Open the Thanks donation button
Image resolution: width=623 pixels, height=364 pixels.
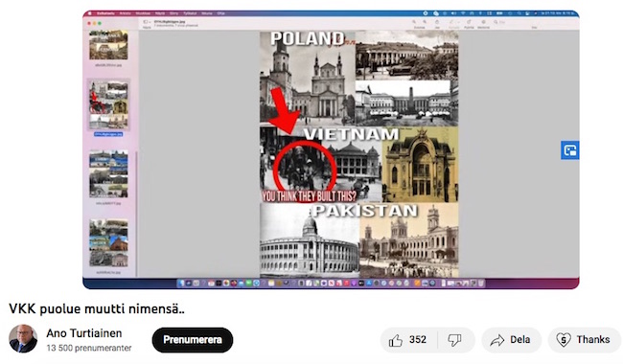(x=585, y=340)
